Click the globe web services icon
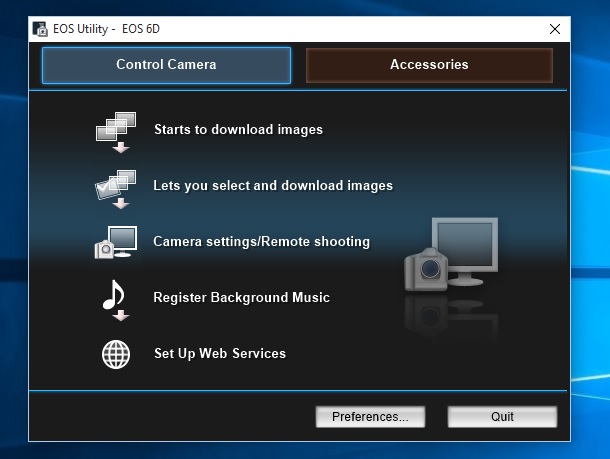Image resolution: width=610 pixels, height=459 pixels. [x=116, y=354]
